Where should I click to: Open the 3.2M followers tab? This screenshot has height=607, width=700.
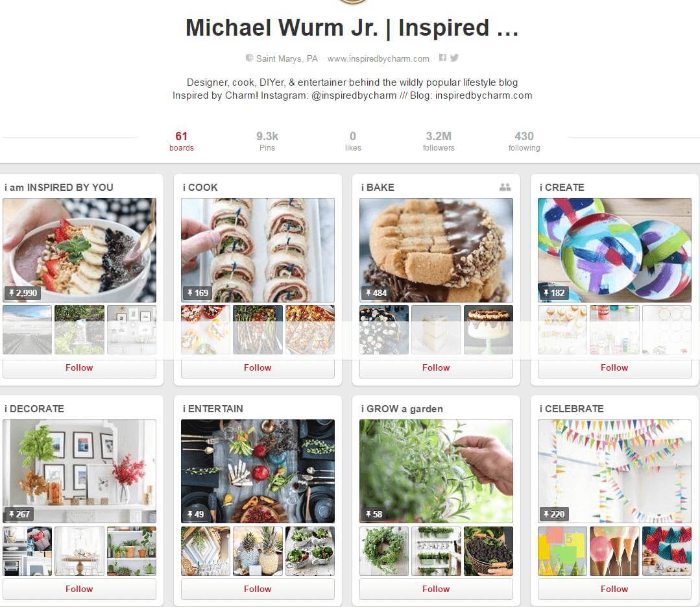[x=439, y=141]
